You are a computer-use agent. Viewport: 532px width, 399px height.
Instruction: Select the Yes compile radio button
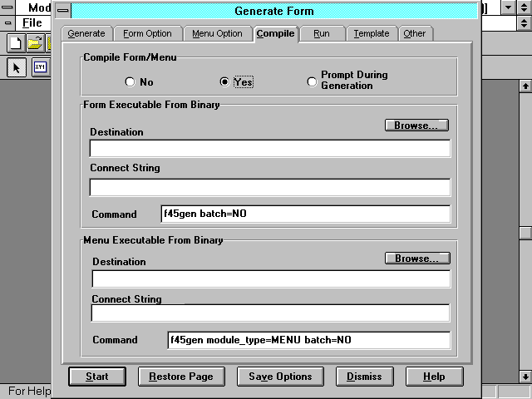coord(224,82)
